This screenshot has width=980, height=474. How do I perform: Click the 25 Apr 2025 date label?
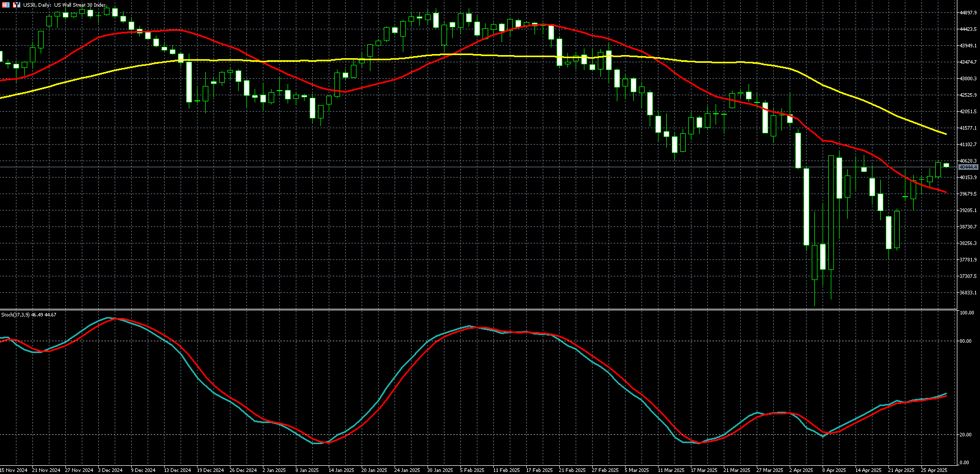click(x=934, y=470)
